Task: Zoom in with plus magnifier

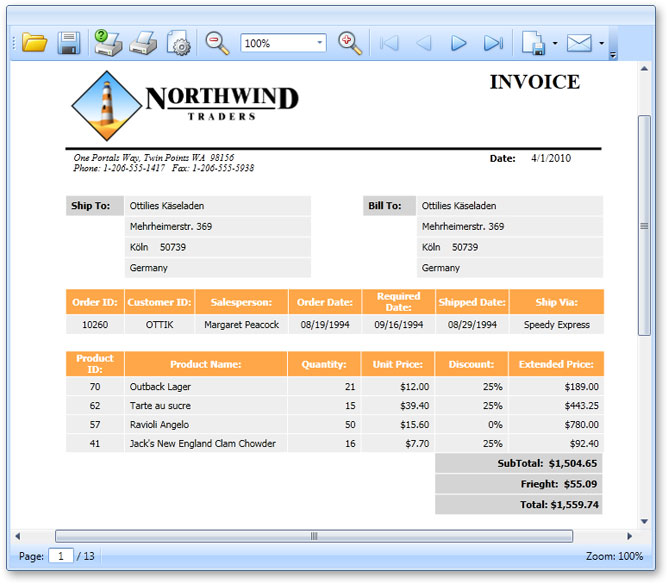Action: click(349, 43)
